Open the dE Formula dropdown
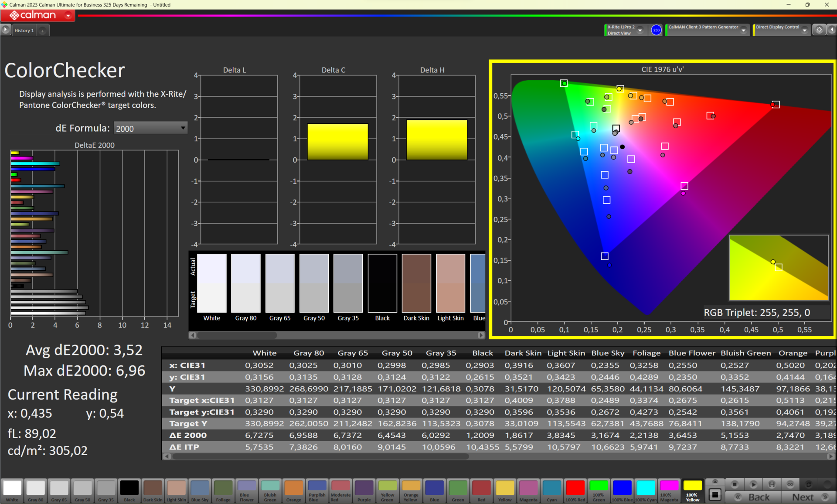Screen dimensions: 837x504 tap(150, 128)
